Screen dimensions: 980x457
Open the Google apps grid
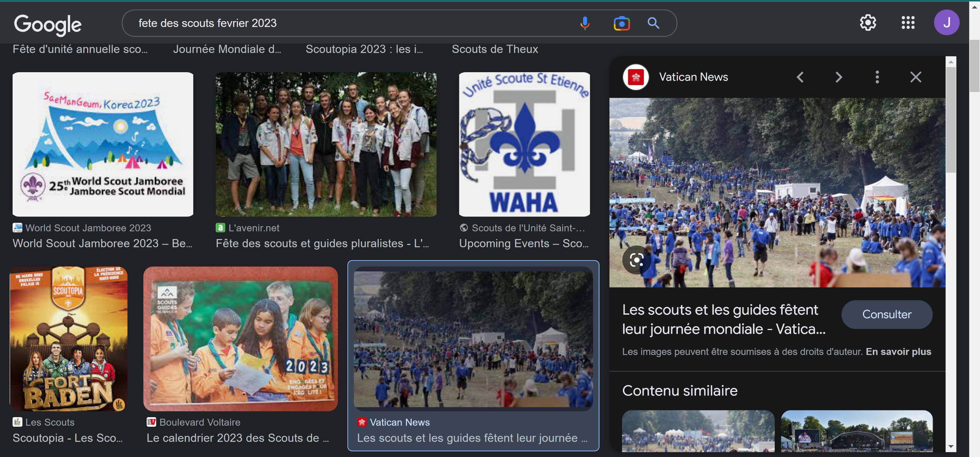[x=908, y=23]
